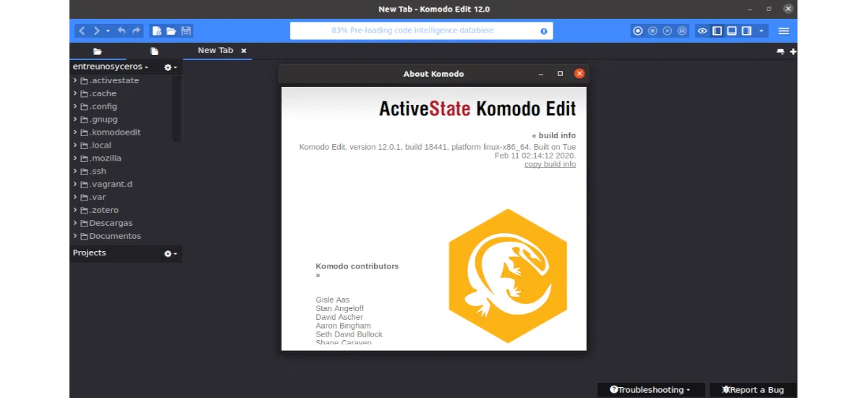Click contributor name Aaron Bingham
Screen dimensions: 868x398
coord(342,326)
